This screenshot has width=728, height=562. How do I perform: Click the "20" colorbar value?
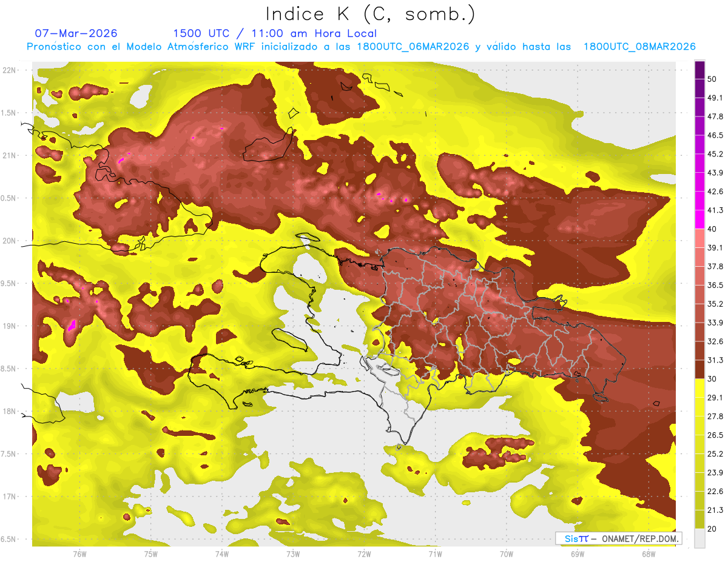pos(712,529)
